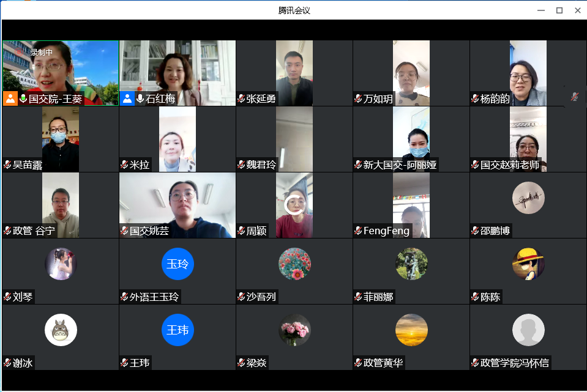Viewport: 587px width, 392px height.
Task: Unmute the microphone icon for 菲丽娜
Action: pos(358,297)
